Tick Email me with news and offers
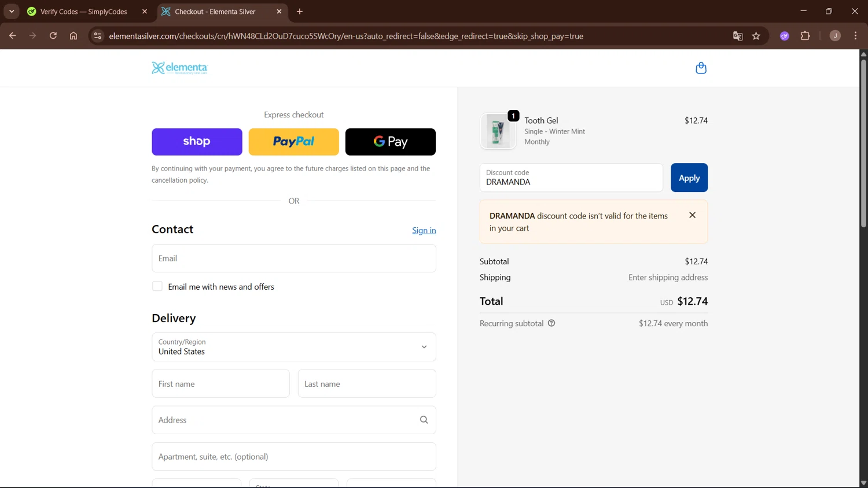 [157, 286]
